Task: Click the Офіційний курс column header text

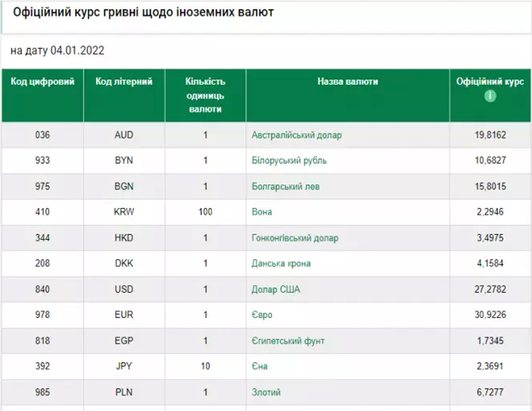Action: click(x=490, y=82)
